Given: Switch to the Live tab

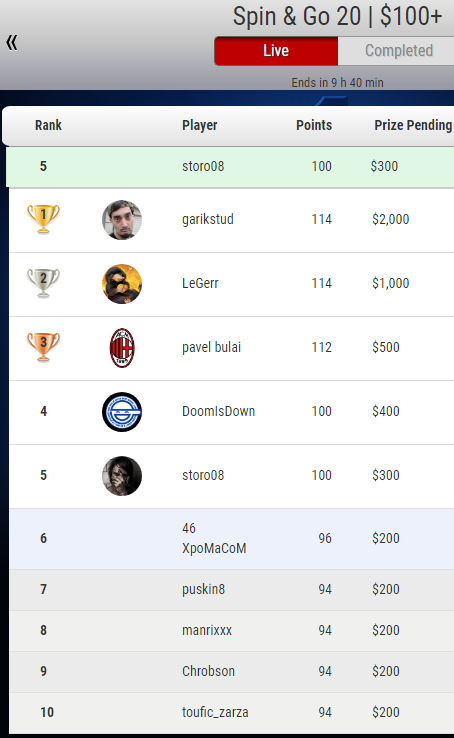Looking at the screenshot, I should (x=276, y=51).
